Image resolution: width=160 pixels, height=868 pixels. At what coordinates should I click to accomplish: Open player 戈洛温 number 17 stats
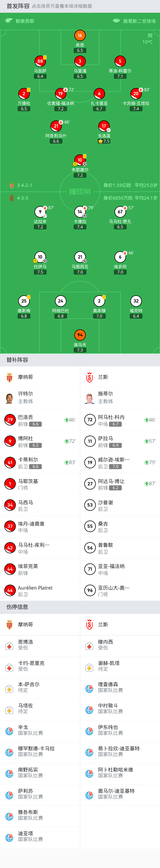(104, 126)
